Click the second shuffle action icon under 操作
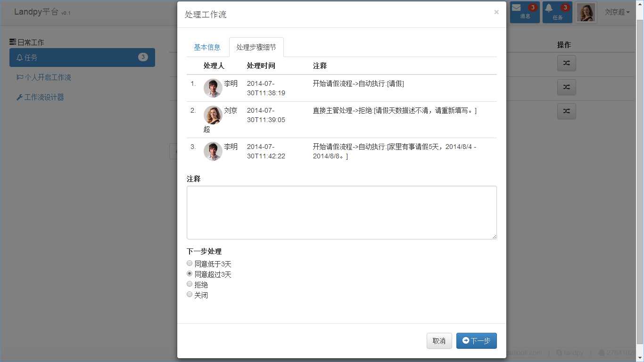Image resolution: width=644 pixels, height=362 pixels. point(566,87)
